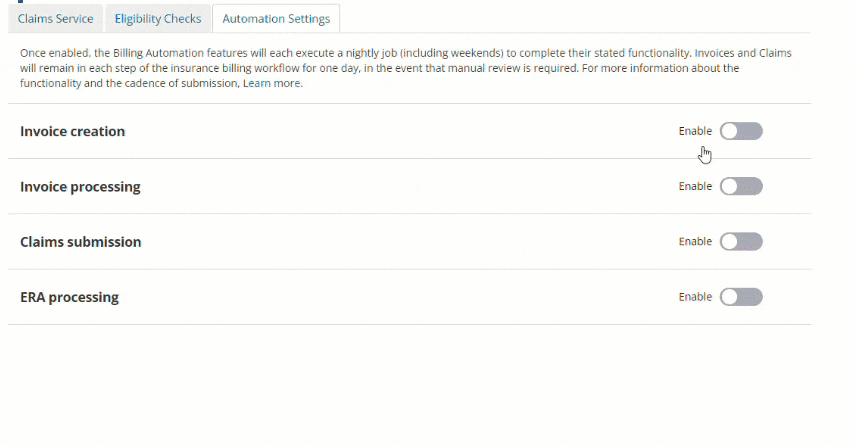Switch to the Eligibility Checks tab

pos(158,19)
